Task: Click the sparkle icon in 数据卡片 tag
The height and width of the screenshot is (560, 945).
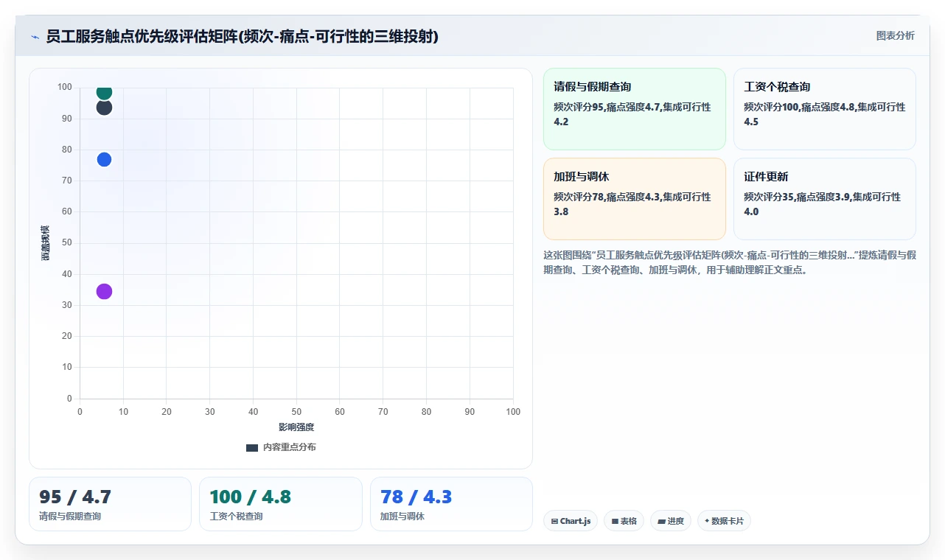Action: pos(707,521)
